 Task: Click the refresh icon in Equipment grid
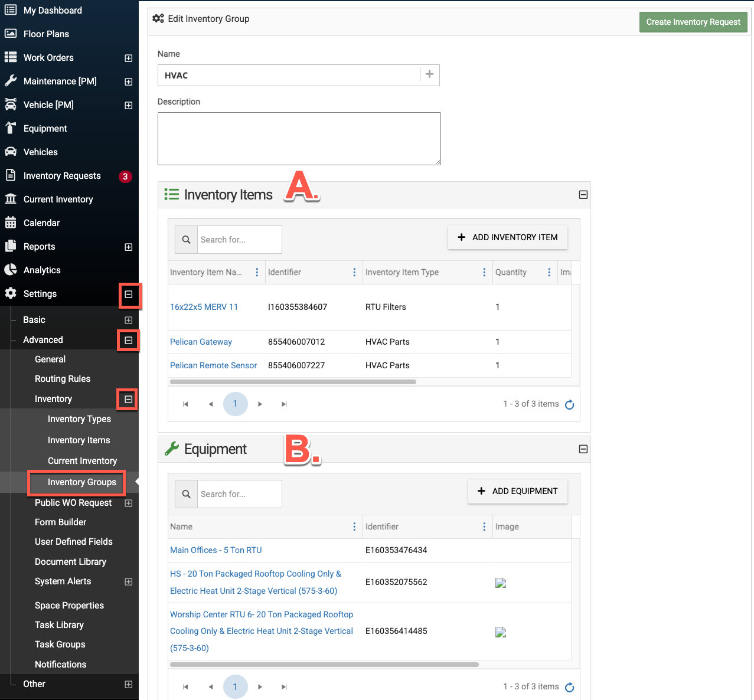tap(569, 687)
